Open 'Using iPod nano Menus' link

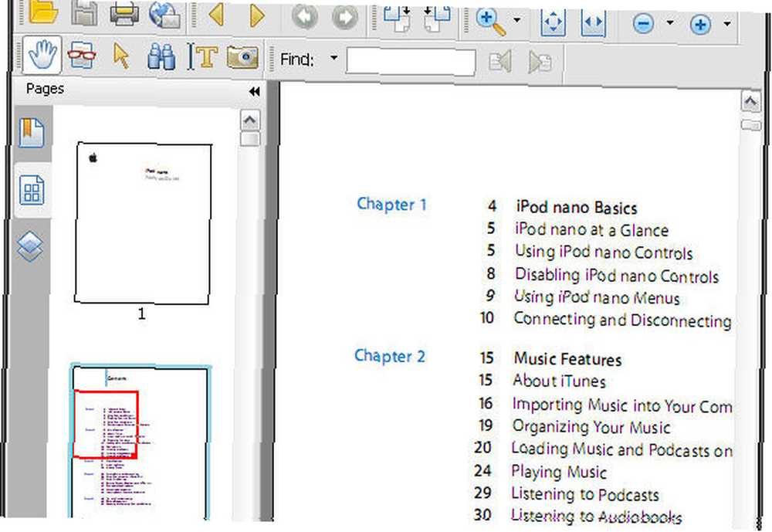coord(597,297)
